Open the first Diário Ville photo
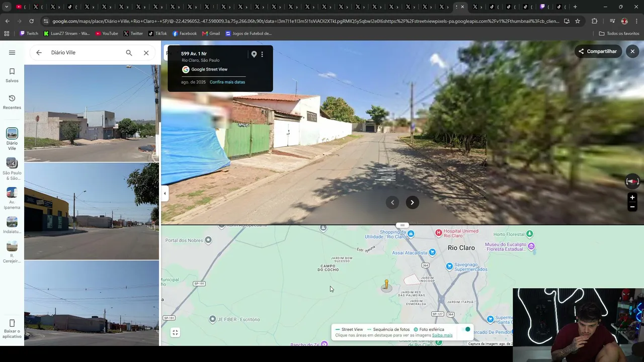 [92, 113]
